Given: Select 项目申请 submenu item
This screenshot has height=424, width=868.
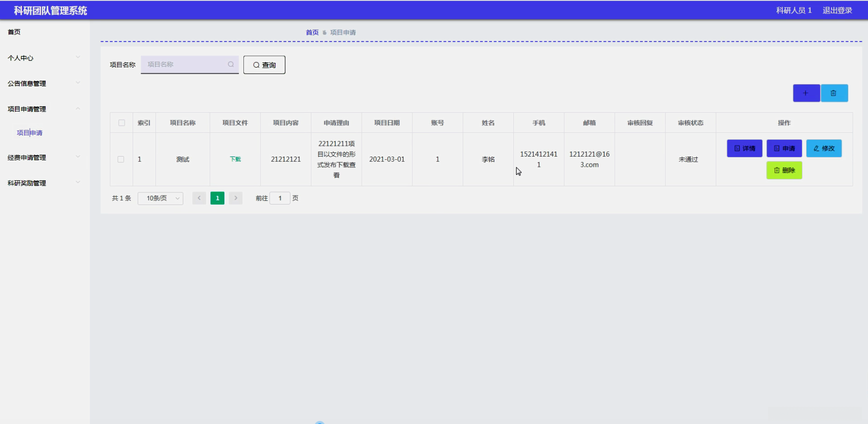Looking at the screenshot, I should click(30, 133).
